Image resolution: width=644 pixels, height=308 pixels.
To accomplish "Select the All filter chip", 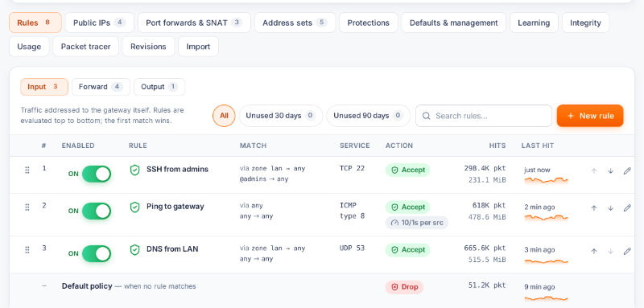I will pyautogui.click(x=224, y=116).
